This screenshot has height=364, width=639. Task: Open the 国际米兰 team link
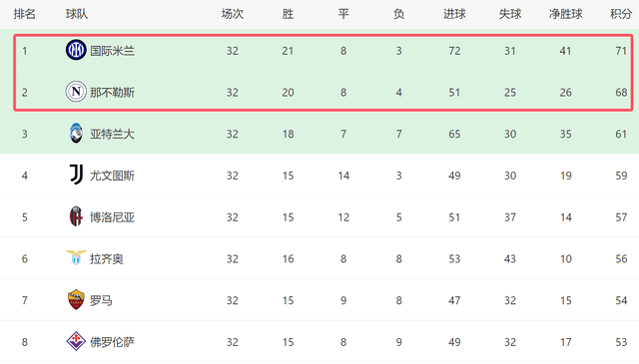coord(112,51)
